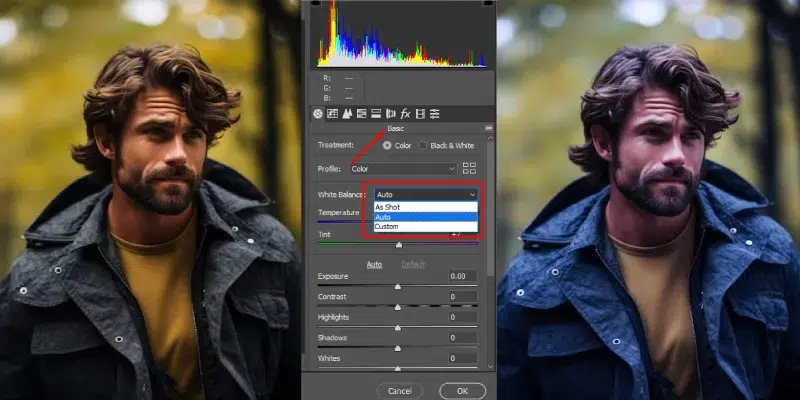The image size is (800, 400).
Task: Open the Tone Curve panel icon
Action: 333,114
